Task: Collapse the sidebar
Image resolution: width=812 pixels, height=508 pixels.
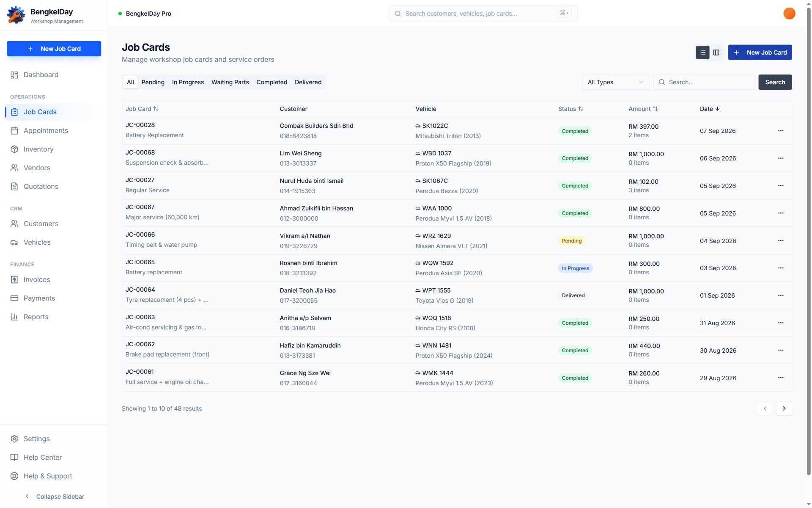Action: pos(54,497)
